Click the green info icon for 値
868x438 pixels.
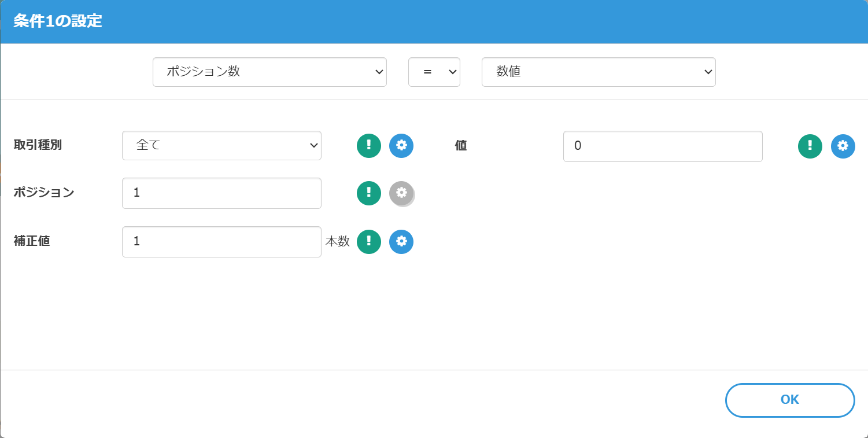click(x=810, y=146)
